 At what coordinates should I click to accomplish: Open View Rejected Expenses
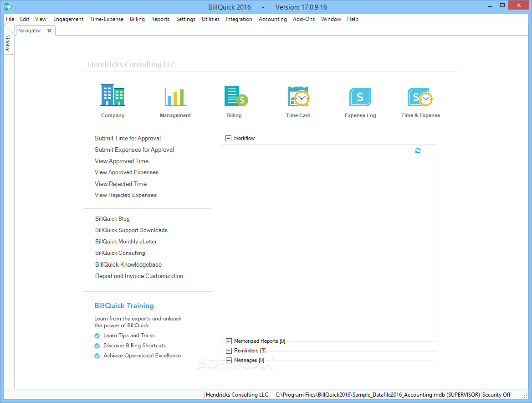coord(126,195)
